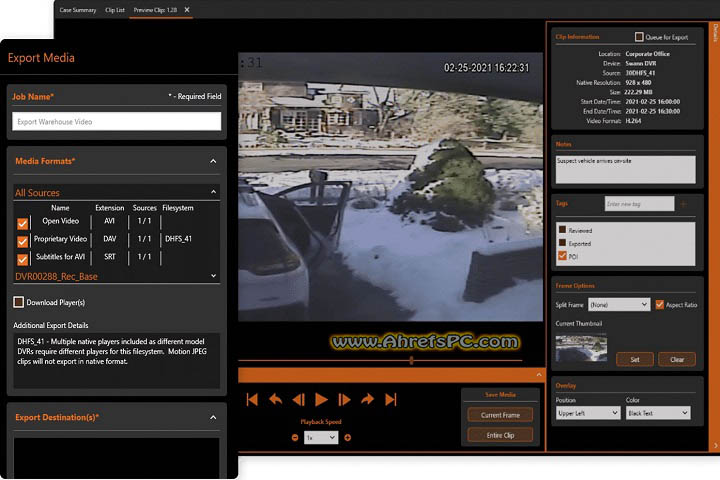Select the Preview Clip tab
Screen dimensions: 720x480
pos(155,10)
